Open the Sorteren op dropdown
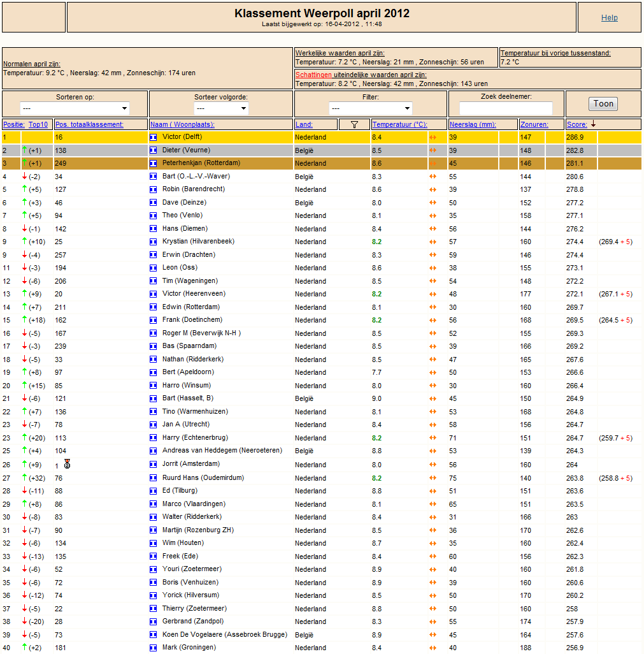Screen dimensions: 644x654 point(75,108)
